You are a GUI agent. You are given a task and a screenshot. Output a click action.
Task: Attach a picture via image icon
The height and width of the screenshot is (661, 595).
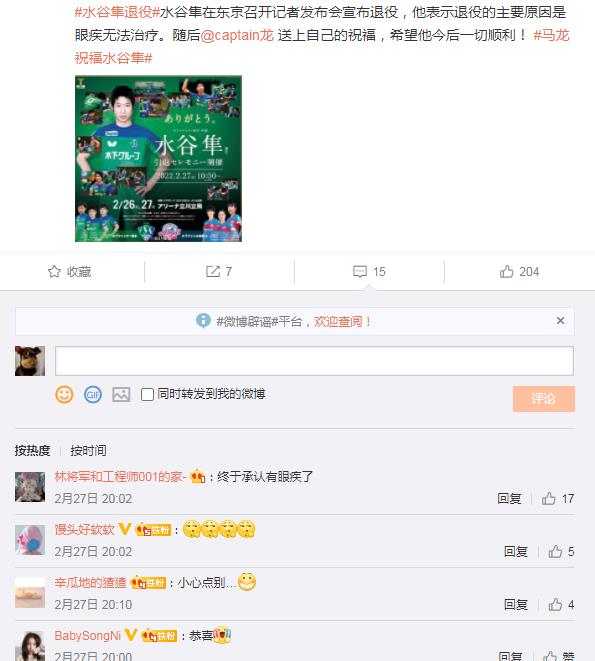121,395
